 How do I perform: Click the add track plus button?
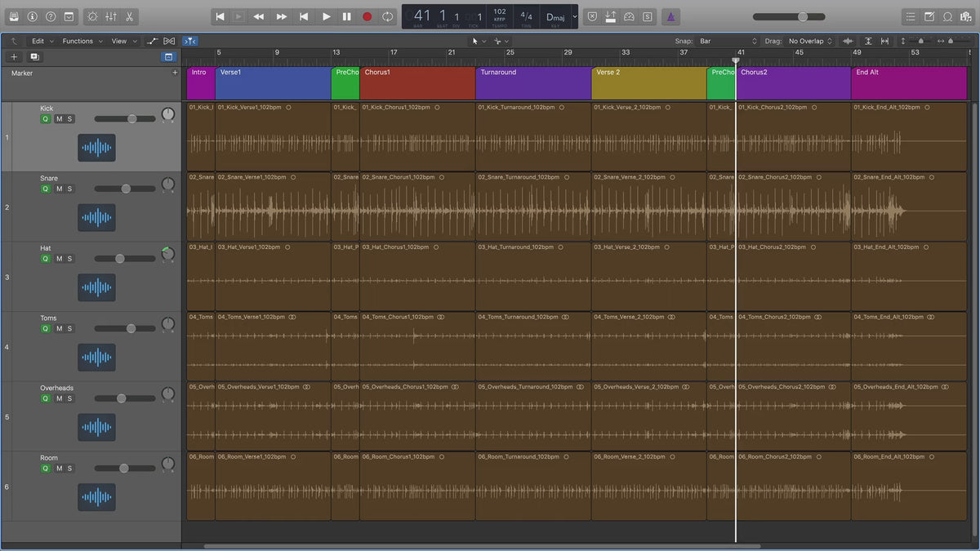(14, 57)
